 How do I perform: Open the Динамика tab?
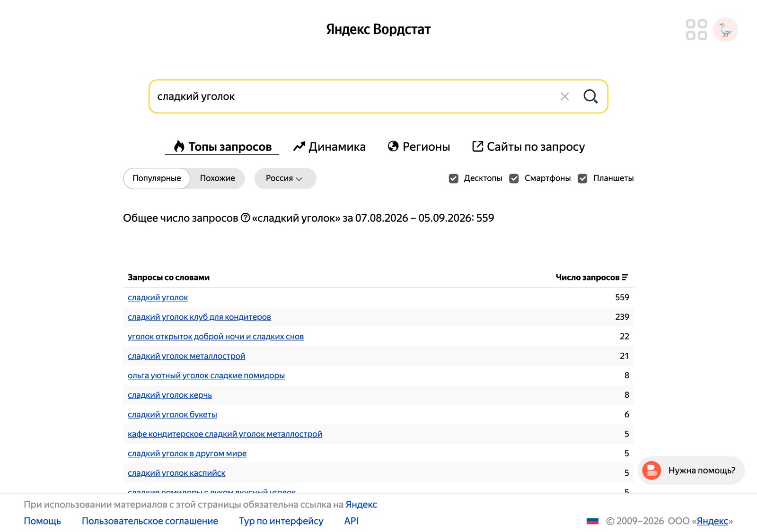point(329,147)
